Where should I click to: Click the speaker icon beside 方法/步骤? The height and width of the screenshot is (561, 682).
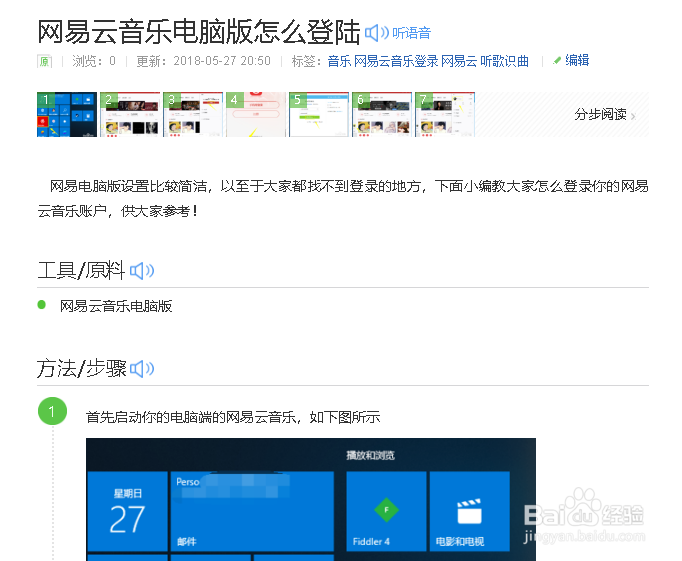(x=142, y=369)
